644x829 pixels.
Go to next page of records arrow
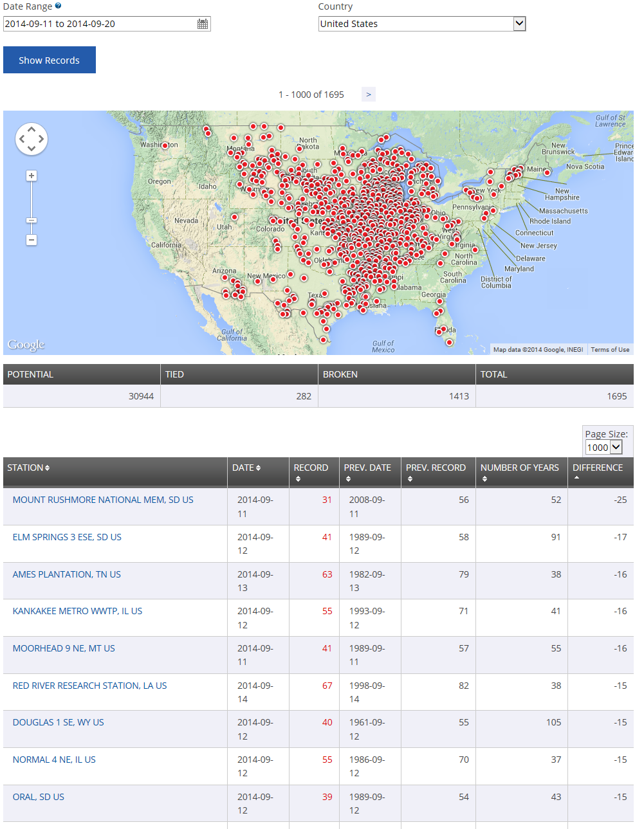pyautogui.click(x=368, y=95)
